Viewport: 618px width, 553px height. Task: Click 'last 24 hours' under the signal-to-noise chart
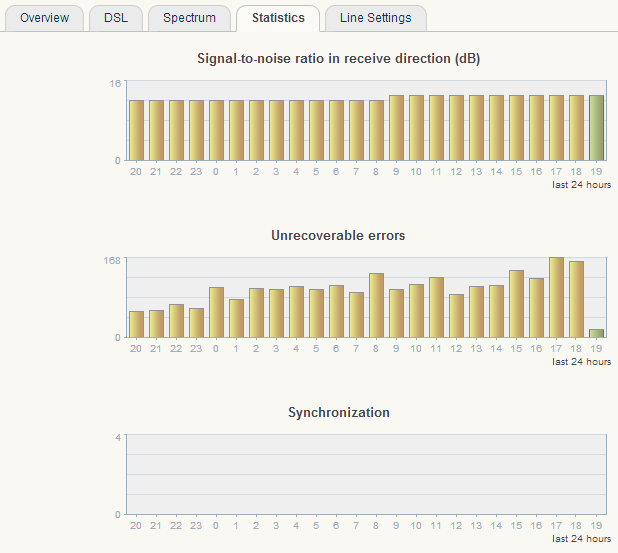581,185
